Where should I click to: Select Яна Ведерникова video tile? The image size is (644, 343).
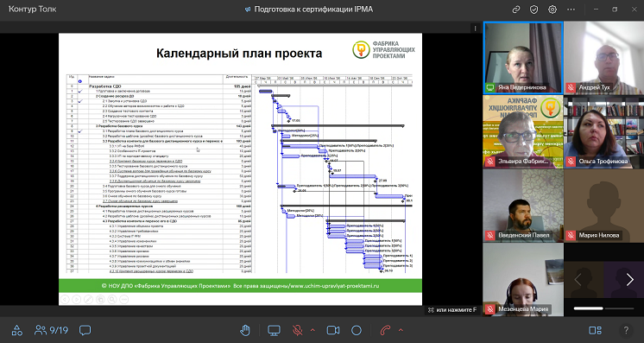click(x=523, y=58)
